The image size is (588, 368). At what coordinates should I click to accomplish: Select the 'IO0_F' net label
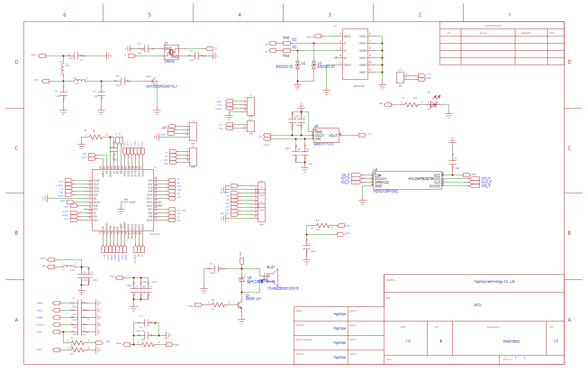pos(486,186)
